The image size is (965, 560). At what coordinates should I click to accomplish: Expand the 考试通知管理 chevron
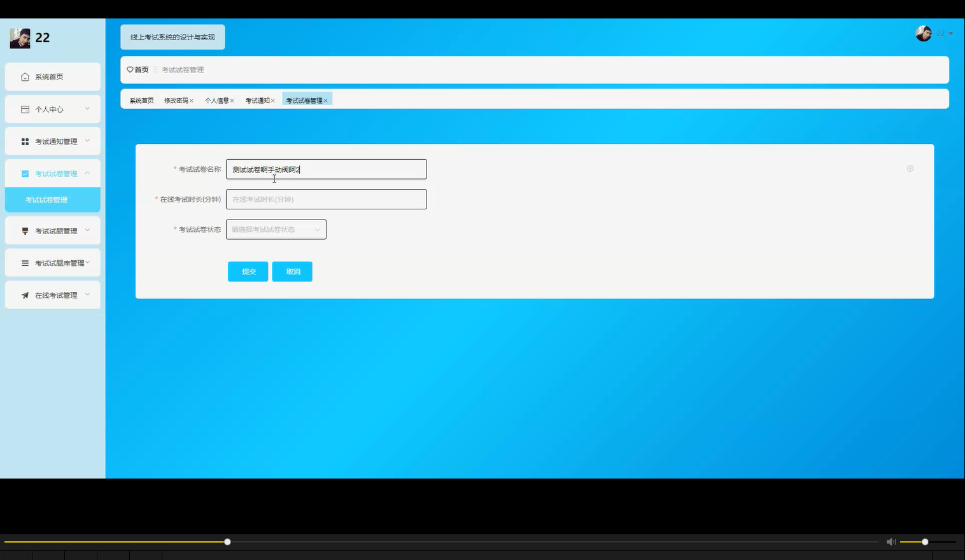tap(88, 141)
